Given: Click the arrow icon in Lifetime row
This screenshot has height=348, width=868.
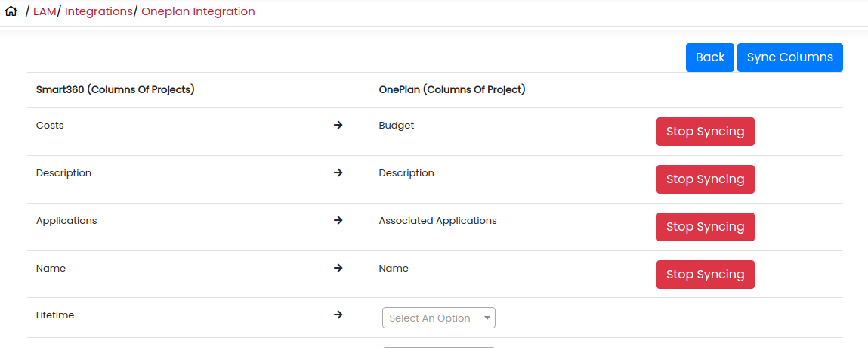Looking at the screenshot, I should (x=338, y=315).
